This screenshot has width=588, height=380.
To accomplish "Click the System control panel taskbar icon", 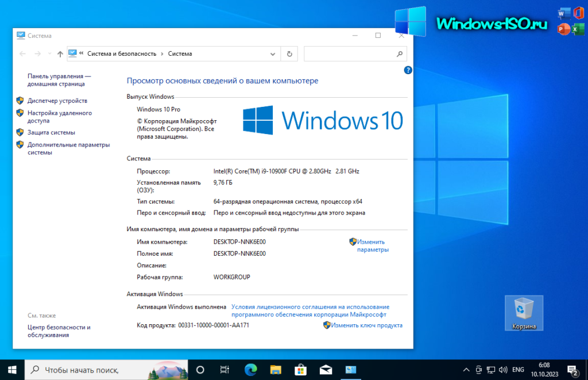I will pyautogui.click(x=351, y=370).
